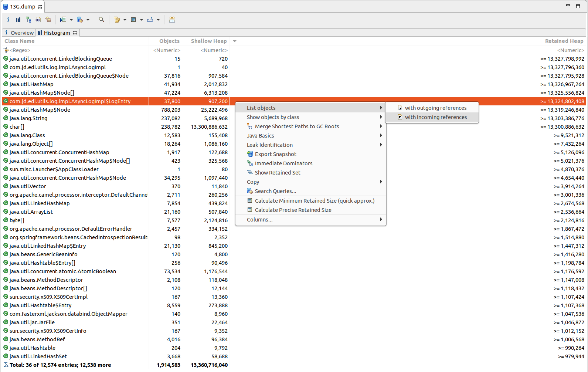This screenshot has height=372, width=588.
Task: Open the Query Browser dropdown arrow
Action: click(x=88, y=20)
